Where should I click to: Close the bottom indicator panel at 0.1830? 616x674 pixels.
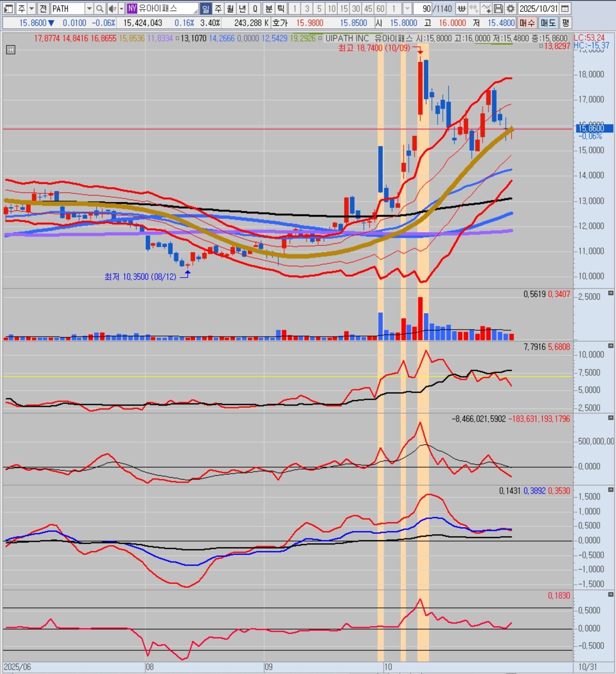(611, 594)
